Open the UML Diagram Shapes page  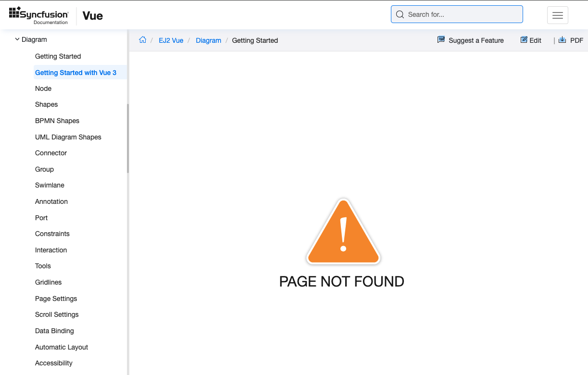point(68,137)
